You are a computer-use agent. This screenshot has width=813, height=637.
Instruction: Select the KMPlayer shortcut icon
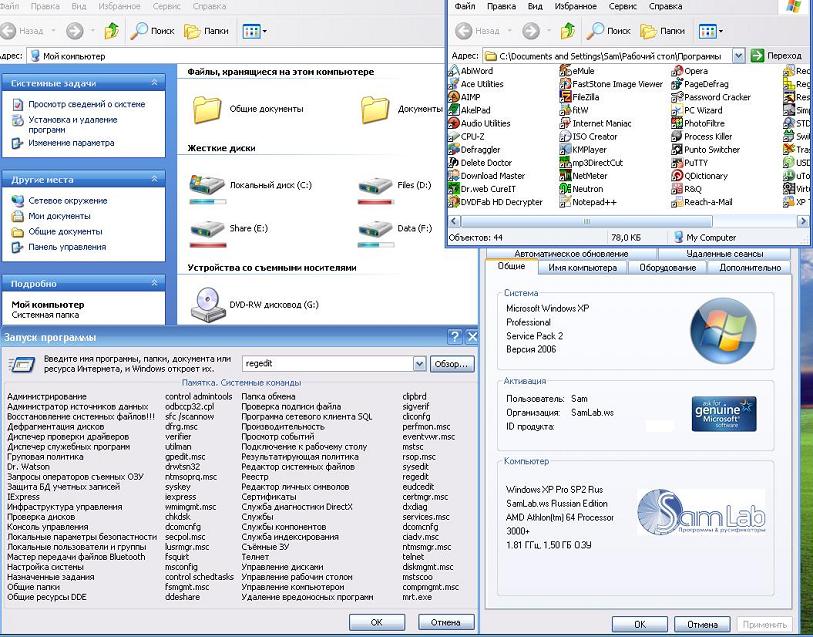click(x=565, y=149)
